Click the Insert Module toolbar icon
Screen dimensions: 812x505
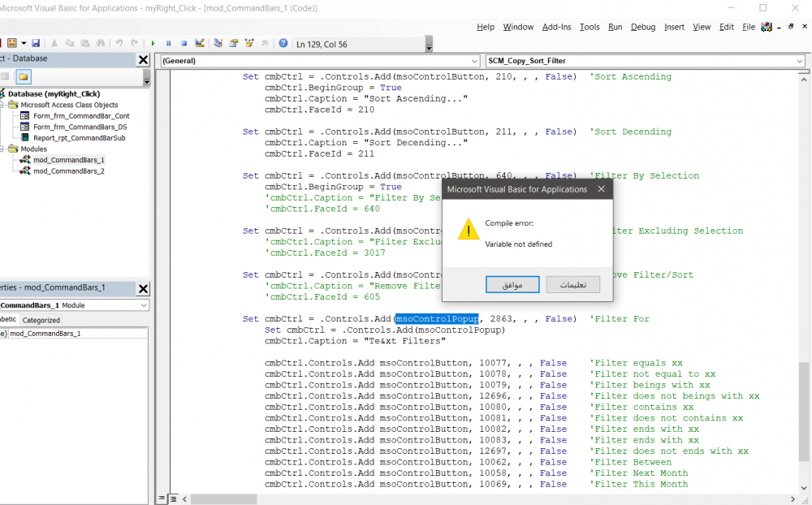12,44
